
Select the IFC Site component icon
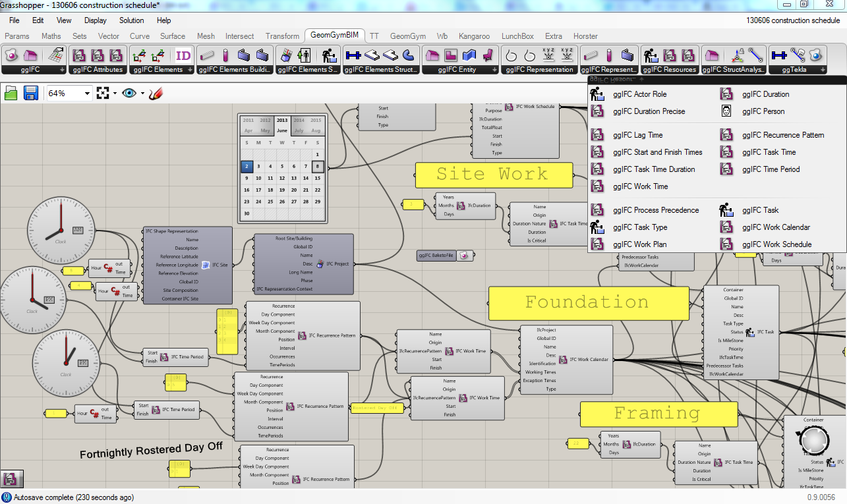[x=206, y=265]
